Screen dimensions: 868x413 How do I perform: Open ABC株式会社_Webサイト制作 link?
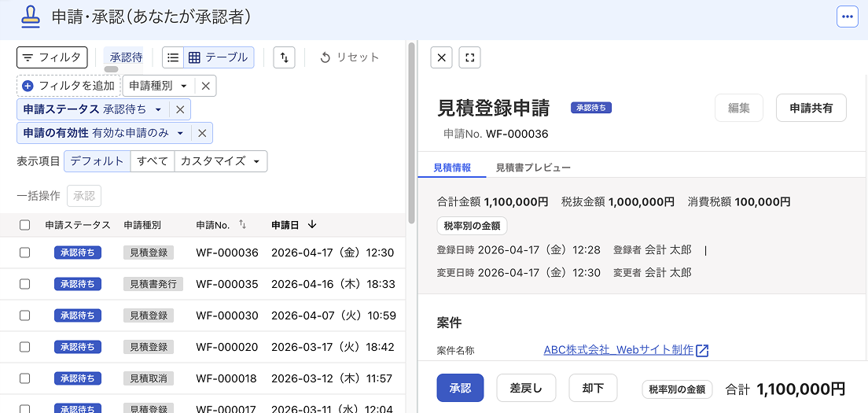pos(618,350)
